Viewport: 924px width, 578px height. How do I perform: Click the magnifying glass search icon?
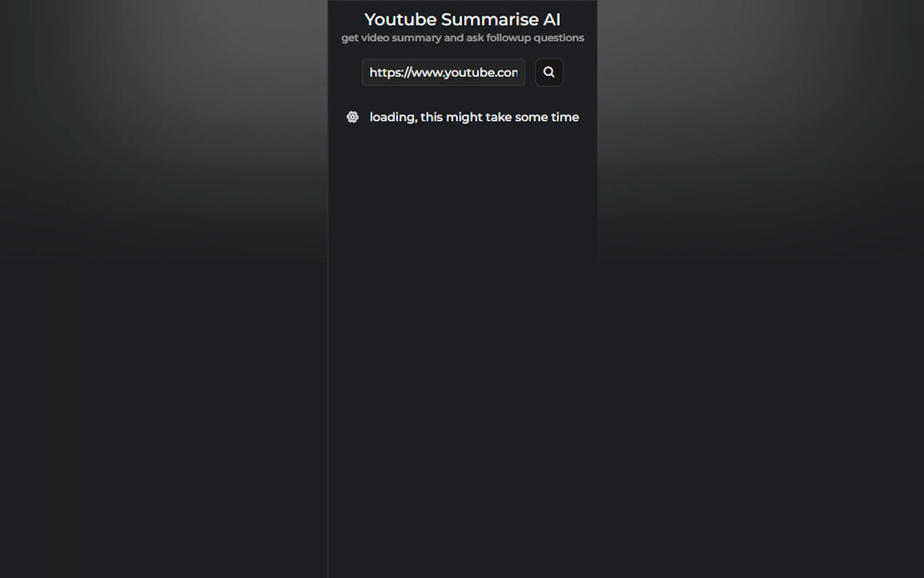(549, 72)
